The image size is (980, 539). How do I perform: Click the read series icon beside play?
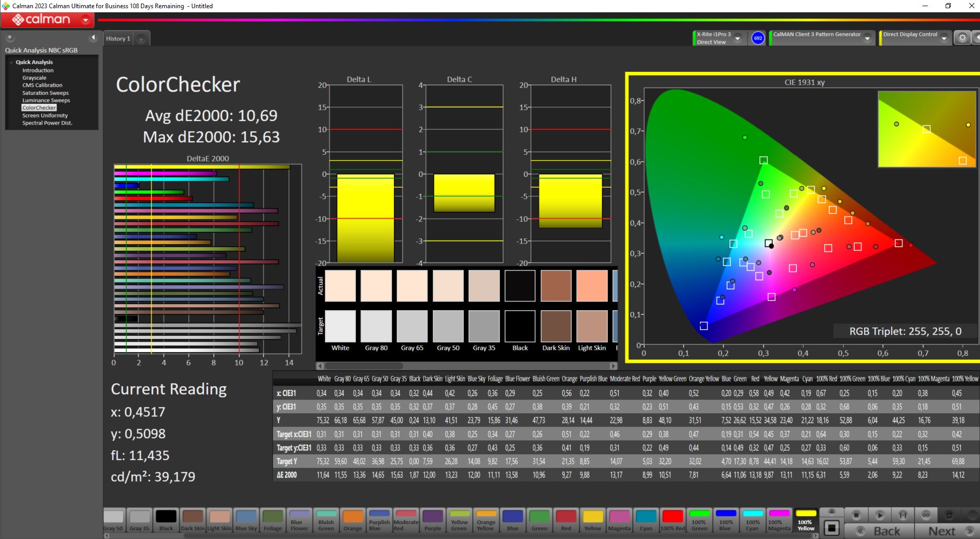[903, 515]
